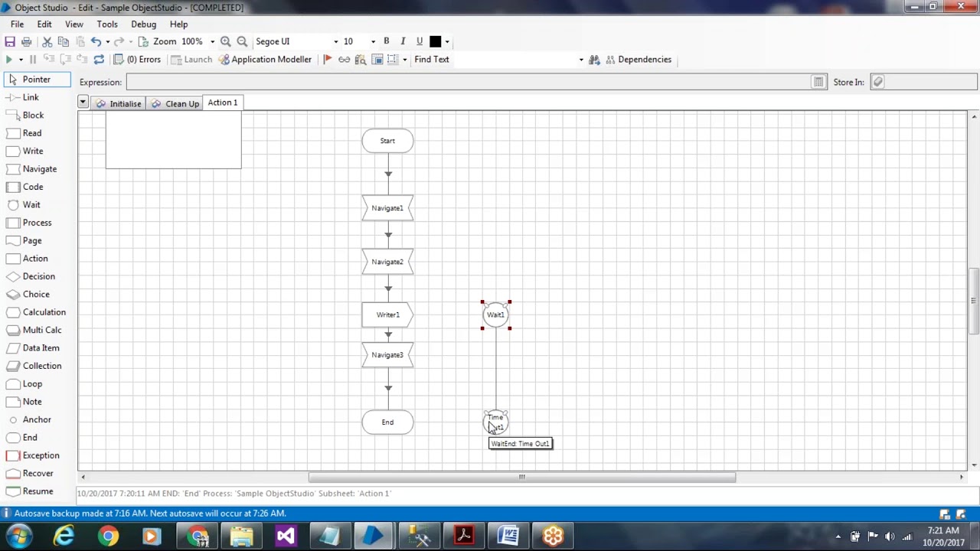
Task: Click the Zoom In magnifier icon
Action: coord(226,41)
